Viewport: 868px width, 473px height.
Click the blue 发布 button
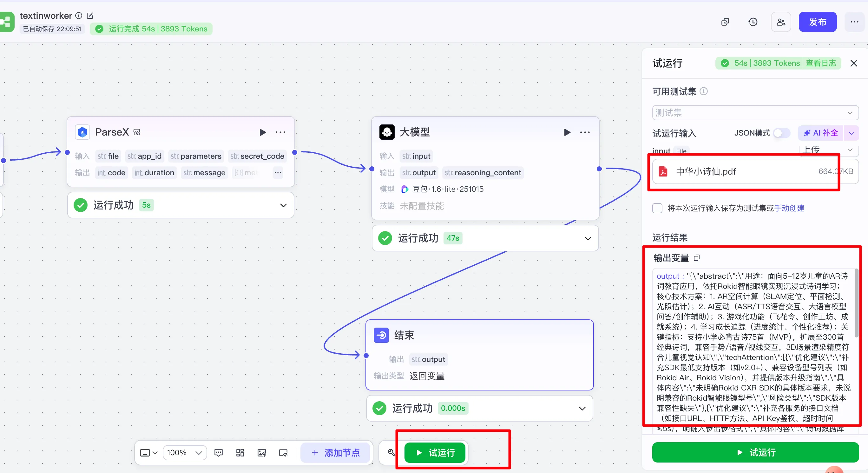(x=818, y=22)
